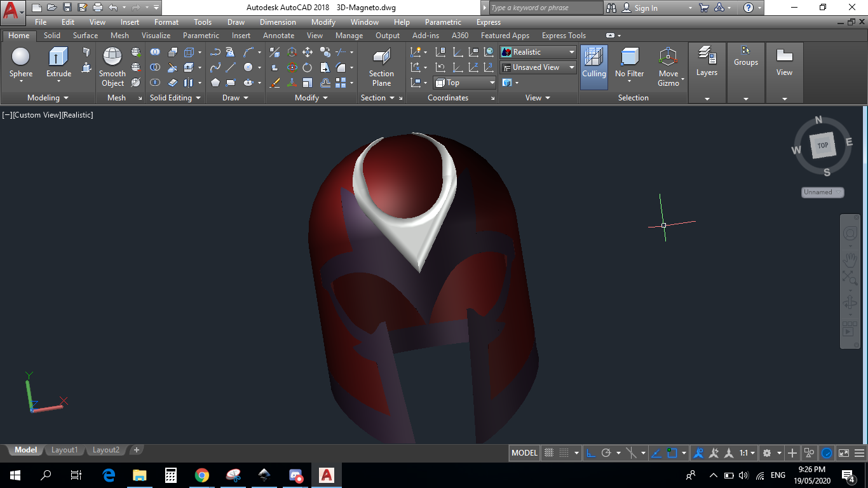Switch to the Solid ribbon tab
The width and height of the screenshot is (868, 488).
(52, 36)
